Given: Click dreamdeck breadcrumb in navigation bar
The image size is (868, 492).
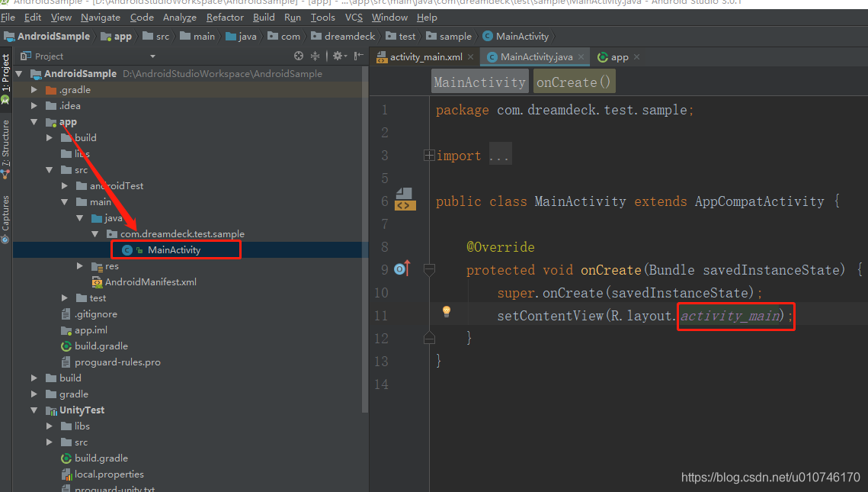Looking at the screenshot, I should (343, 36).
